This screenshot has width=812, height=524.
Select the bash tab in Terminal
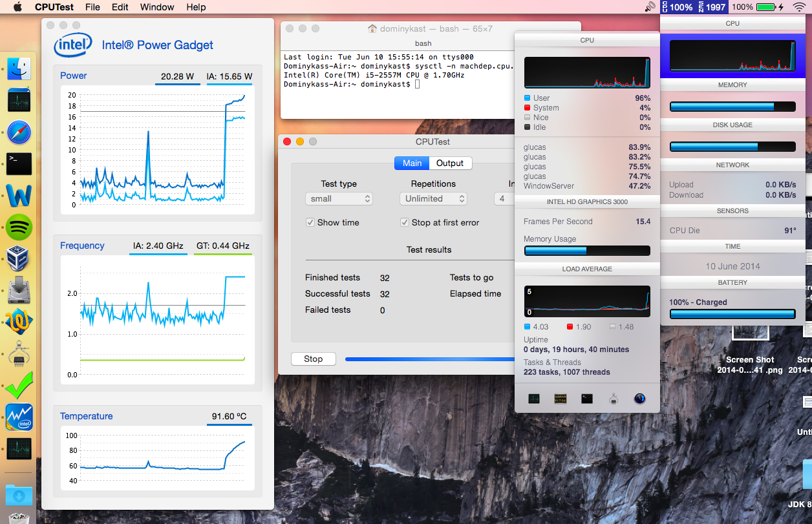point(423,43)
